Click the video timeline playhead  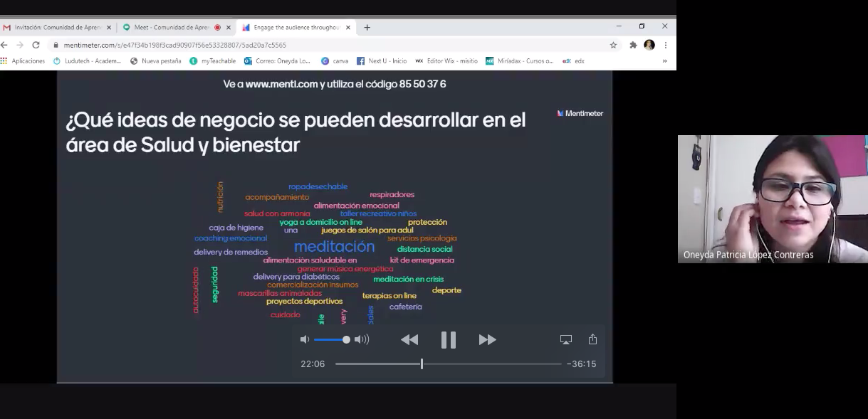(x=422, y=364)
